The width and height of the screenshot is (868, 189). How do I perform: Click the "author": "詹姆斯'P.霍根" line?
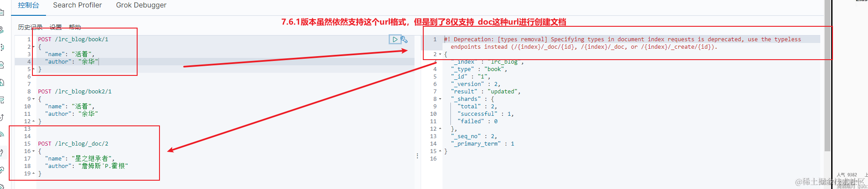coord(86,166)
